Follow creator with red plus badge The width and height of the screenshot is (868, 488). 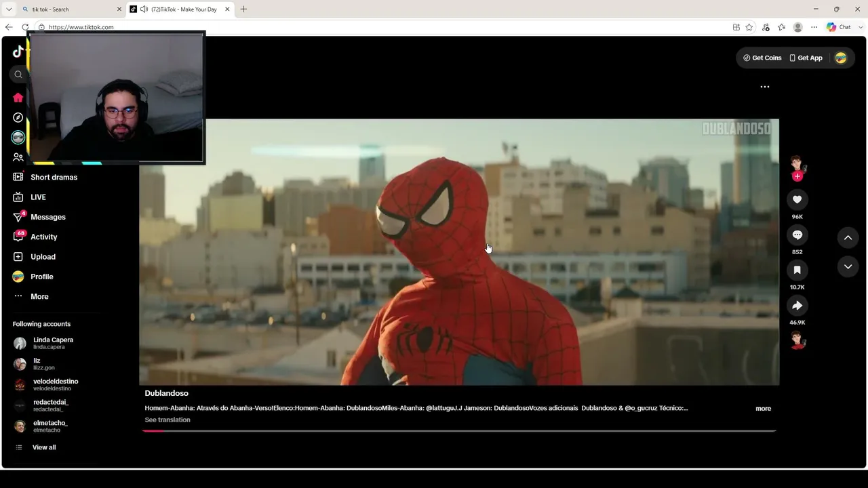click(797, 176)
